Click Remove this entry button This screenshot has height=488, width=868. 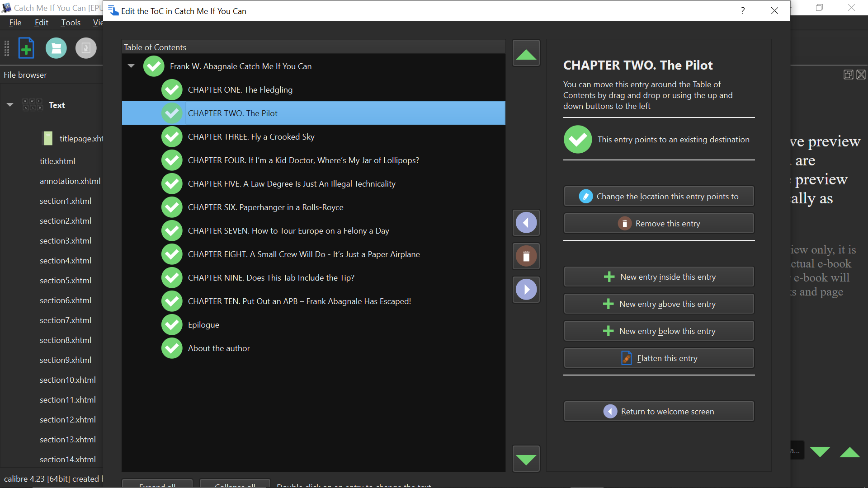click(x=659, y=223)
